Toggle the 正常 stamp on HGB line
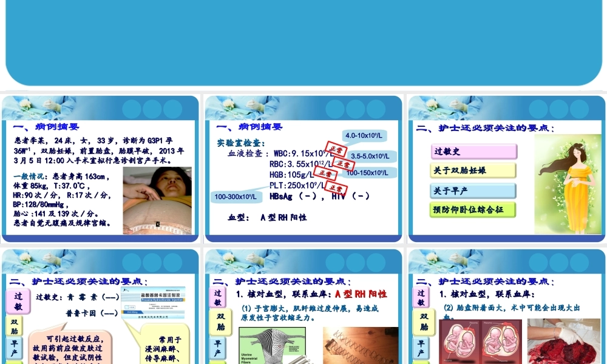Viewport: 607px width, 364px height. coord(324,172)
